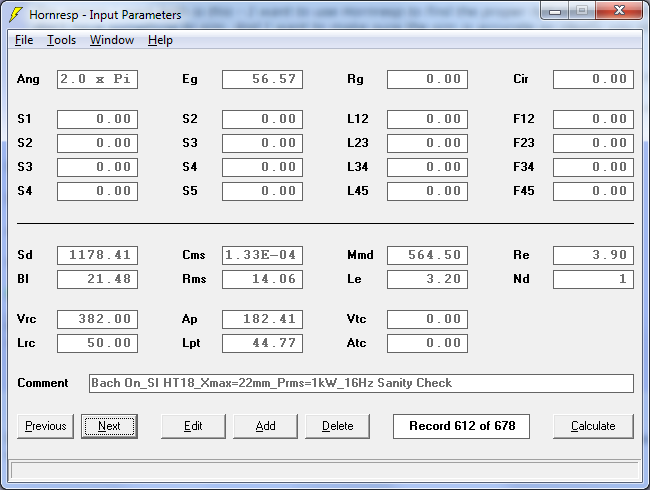The height and width of the screenshot is (490, 650).
Task: Click the Lpt label
Action: pyautogui.click(x=191, y=343)
